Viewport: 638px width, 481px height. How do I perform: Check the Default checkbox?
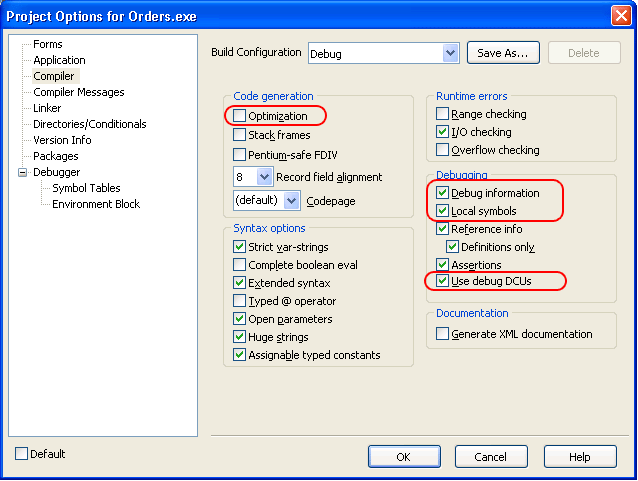22,454
